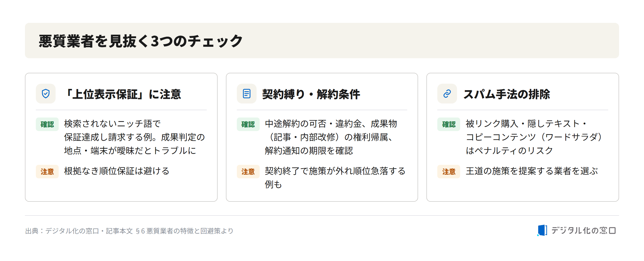This screenshot has width=644, height=261.
Task: Click the orange 注意 badge in first card
Action: pos(47,172)
